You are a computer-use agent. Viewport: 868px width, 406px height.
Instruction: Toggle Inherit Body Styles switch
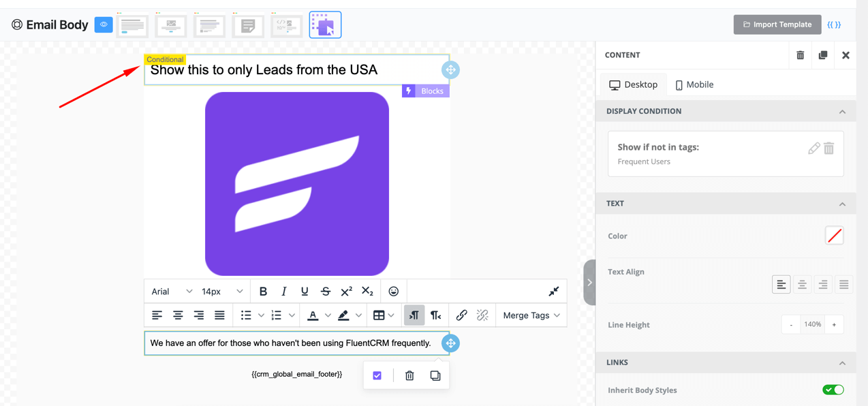tap(833, 390)
